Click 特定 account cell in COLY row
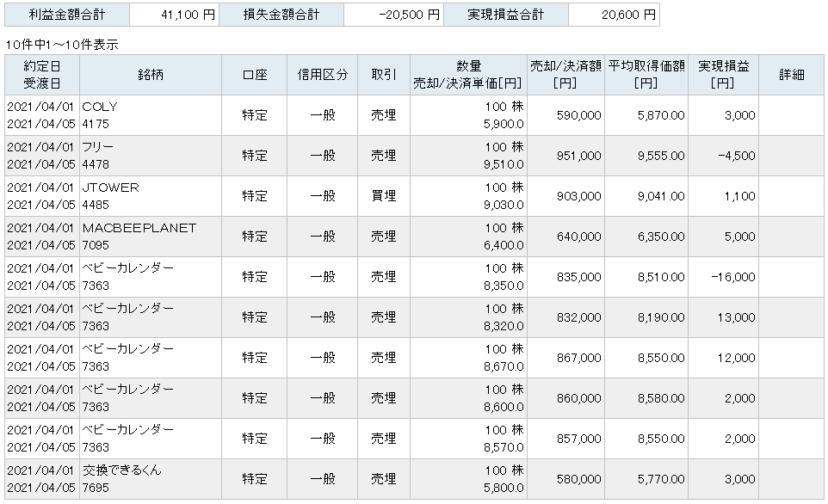 (255, 115)
